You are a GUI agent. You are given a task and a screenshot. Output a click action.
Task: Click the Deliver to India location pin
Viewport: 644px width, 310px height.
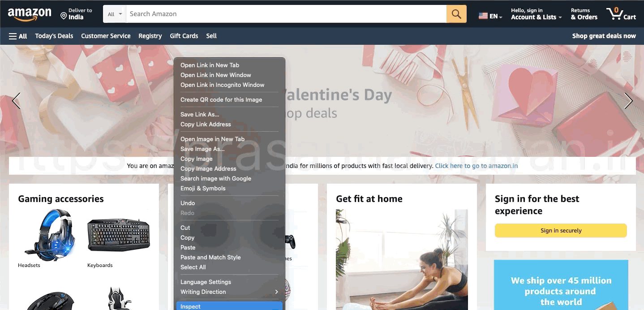click(x=64, y=16)
